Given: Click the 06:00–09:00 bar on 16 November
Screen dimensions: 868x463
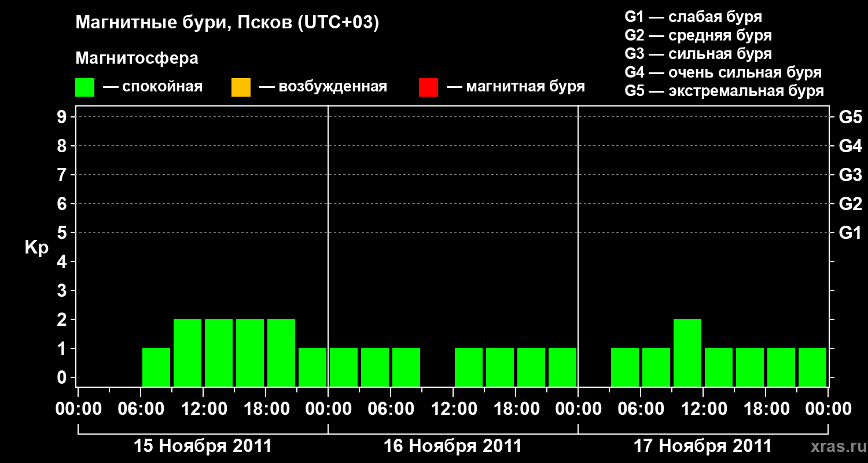Looking at the screenshot, I should [x=406, y=367].
